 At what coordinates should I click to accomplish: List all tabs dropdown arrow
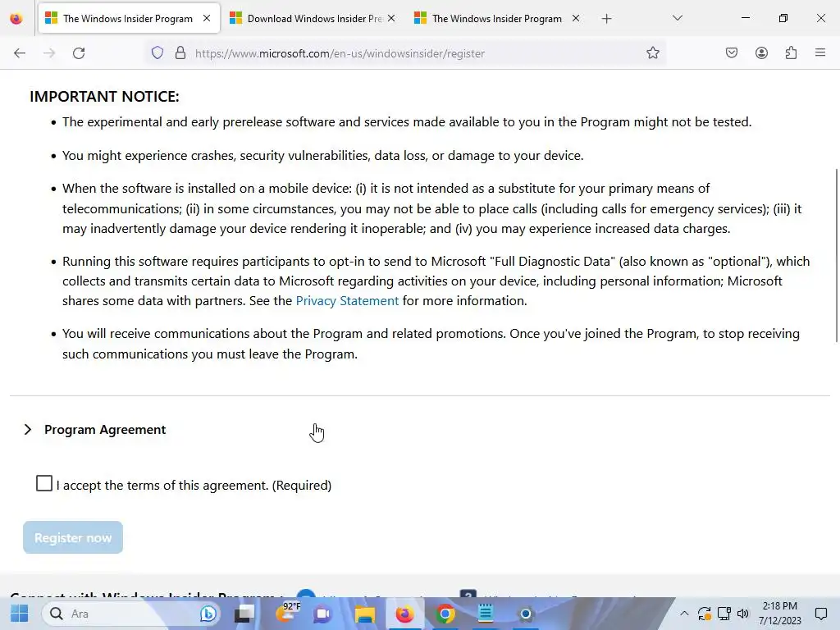coord(677,18)
